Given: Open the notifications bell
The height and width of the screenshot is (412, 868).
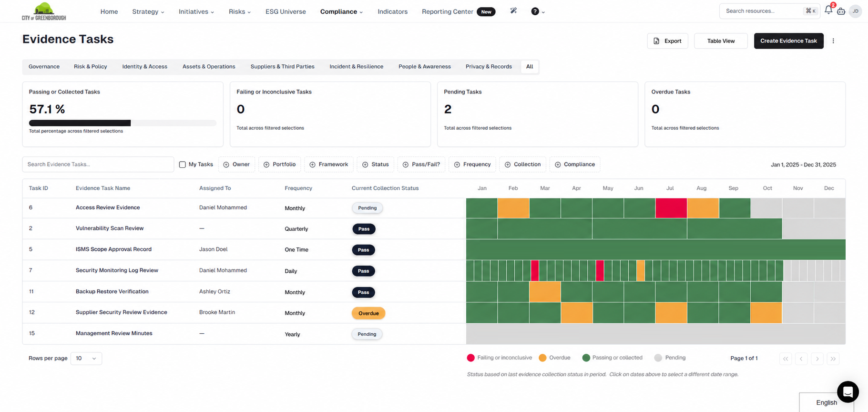Looking at the screenshot, I should 828,10.
